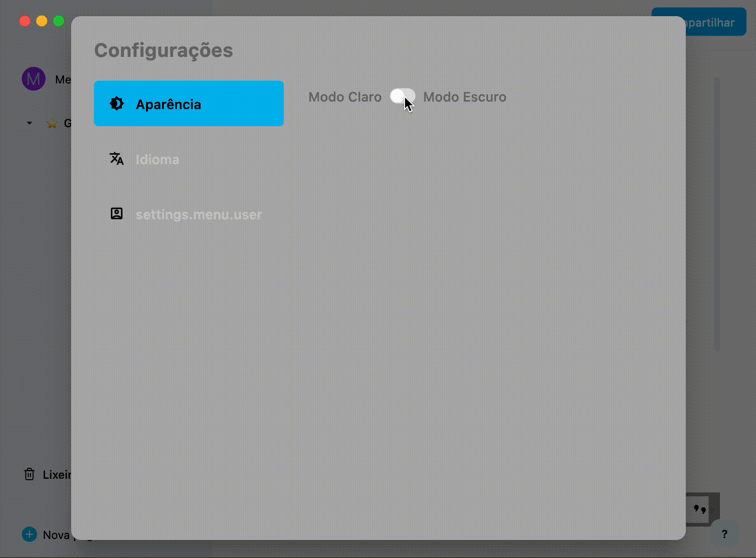The image size is (756, 558).
Task: Open the Idioma settings tab
Action: tap(189, 159)
